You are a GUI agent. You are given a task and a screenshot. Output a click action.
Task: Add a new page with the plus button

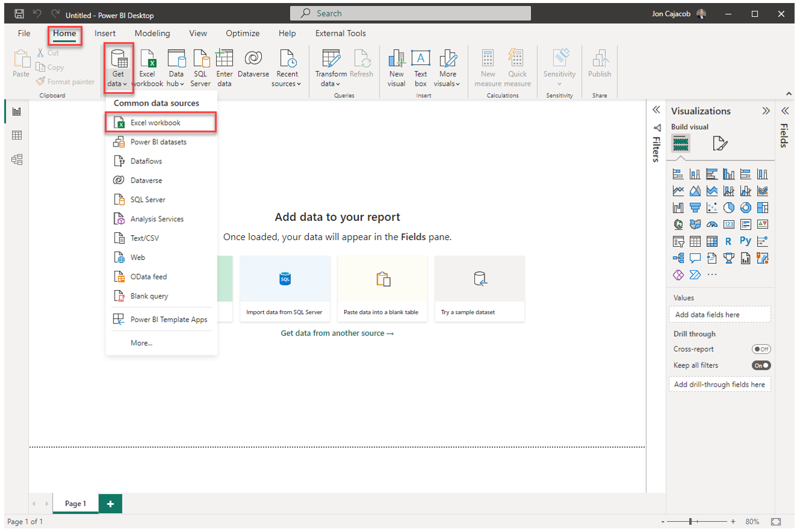(110, 504)
